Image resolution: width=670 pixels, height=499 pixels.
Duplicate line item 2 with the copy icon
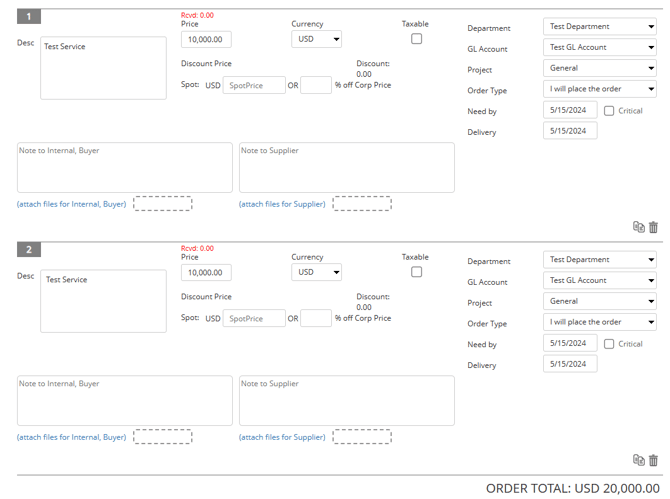click(639, 460)
